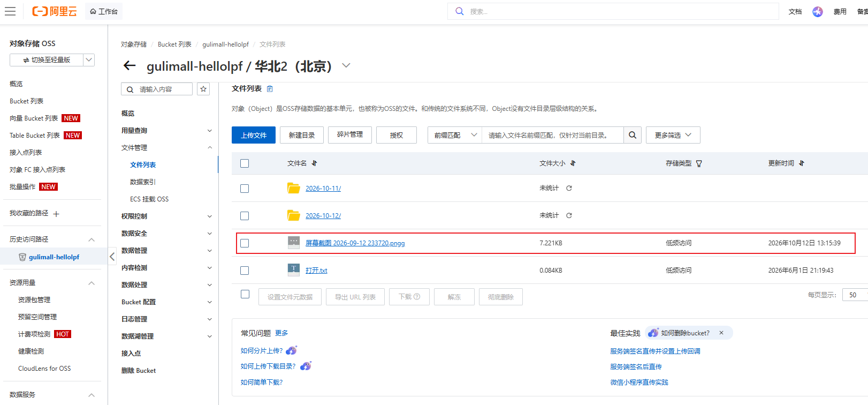
Task: Toggle the select-all checkbox in table header
Action: 245,163
